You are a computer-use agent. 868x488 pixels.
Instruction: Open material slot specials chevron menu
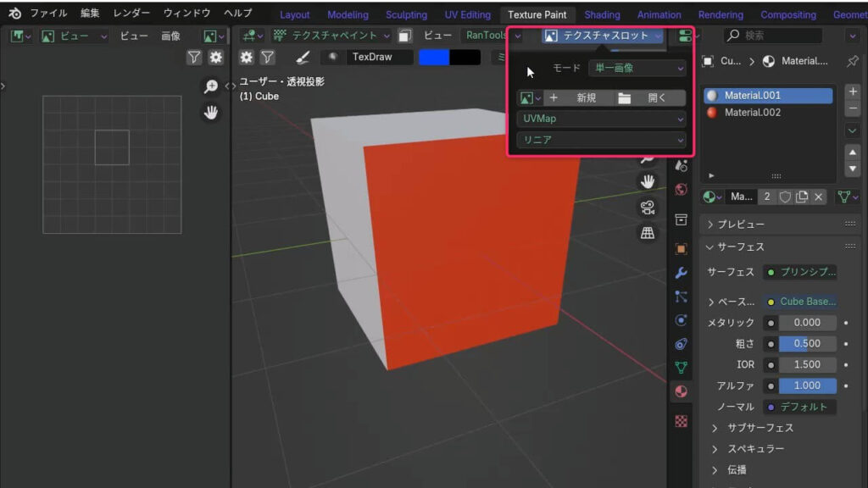853,130
